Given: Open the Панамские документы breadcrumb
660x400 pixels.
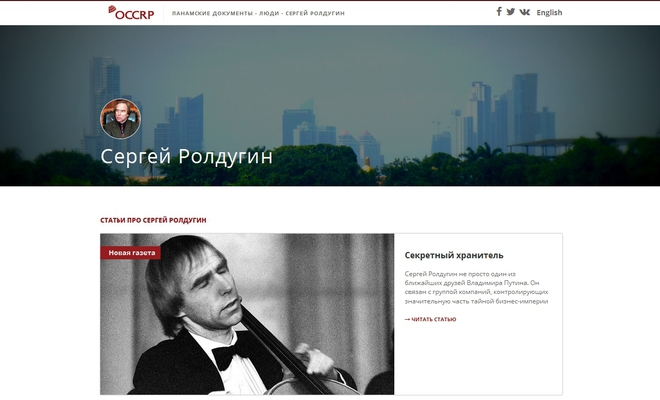Looking at the screenshot, I should click(x=212, y=13).
